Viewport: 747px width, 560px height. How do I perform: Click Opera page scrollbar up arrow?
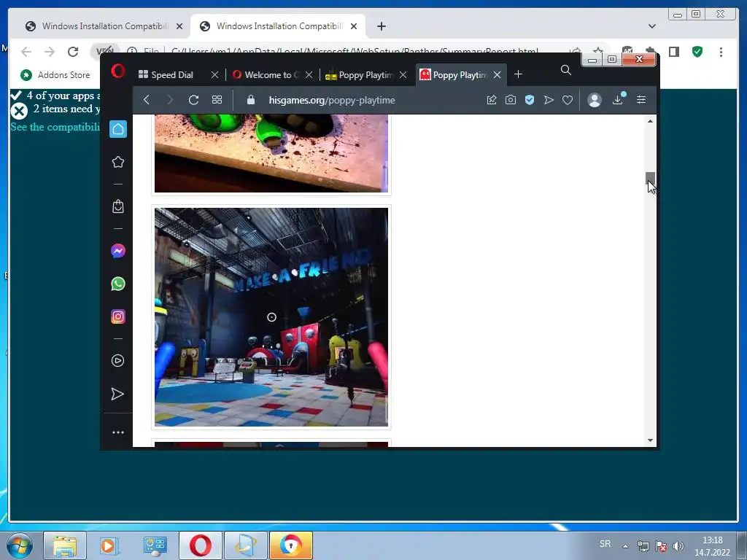tap(650, 121)
